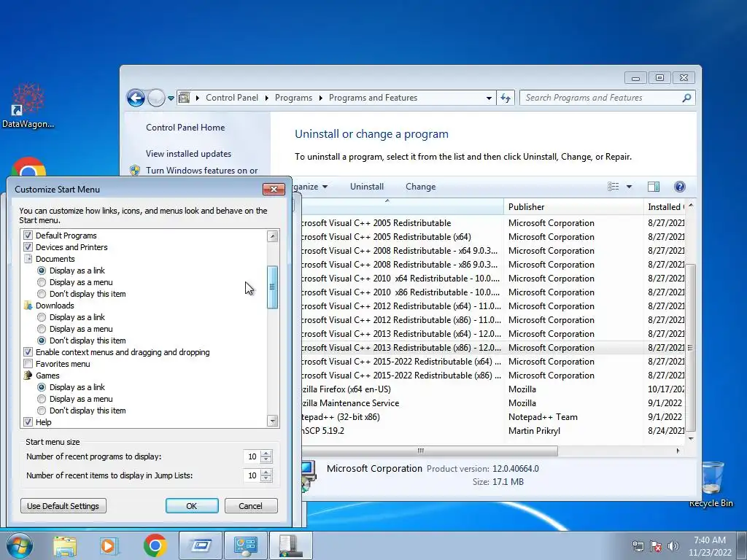747x560 pixels.
Task: Toggle Devices and Printers checkbox
Action: point(28,248)
